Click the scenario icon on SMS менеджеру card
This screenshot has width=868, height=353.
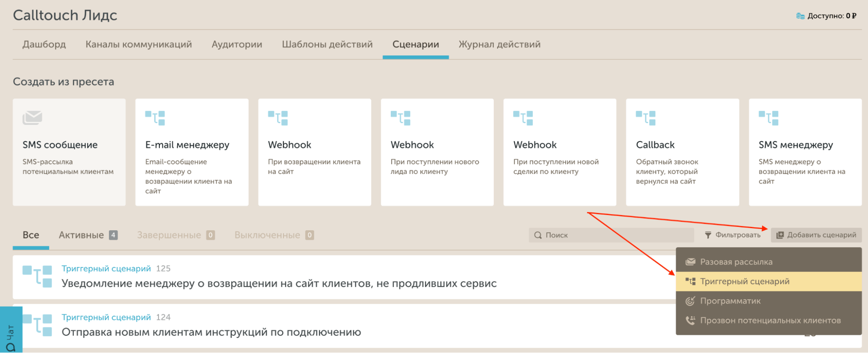pos(769,118)
